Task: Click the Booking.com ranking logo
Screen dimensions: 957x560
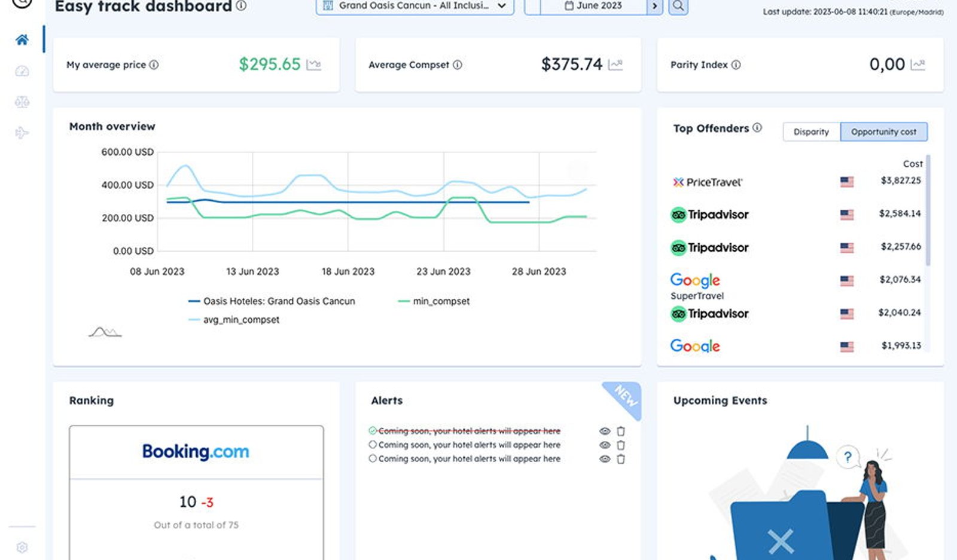Action: click(x=196, y=452)
